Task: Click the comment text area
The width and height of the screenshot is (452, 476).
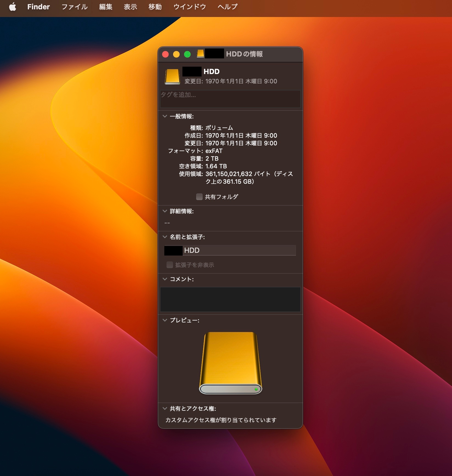Action: pos(230,299)
